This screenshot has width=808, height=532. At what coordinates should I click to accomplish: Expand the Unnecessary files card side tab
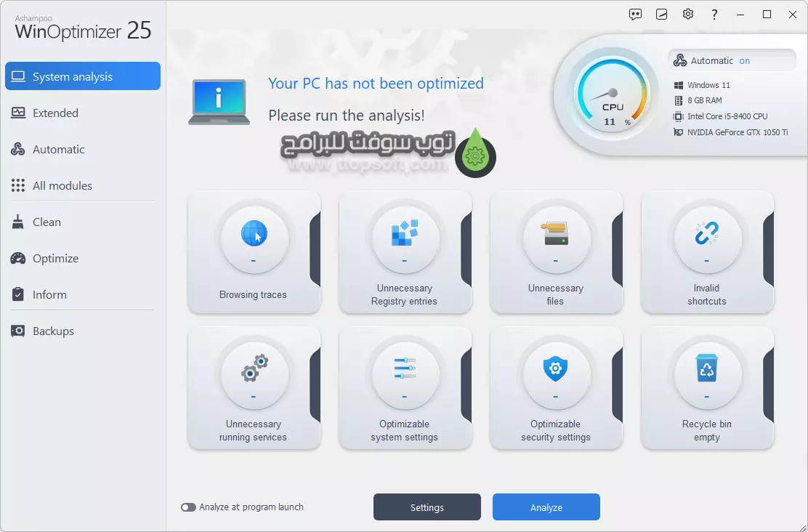point(617,249)
